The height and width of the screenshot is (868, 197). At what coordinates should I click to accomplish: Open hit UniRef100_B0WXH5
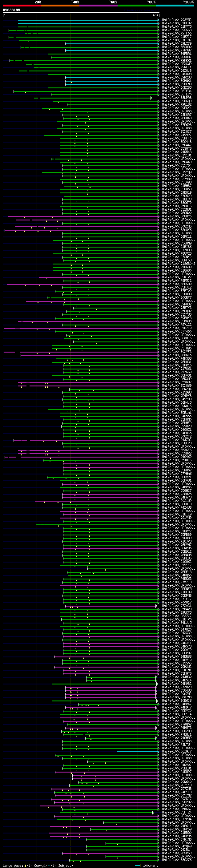[176, 226]
